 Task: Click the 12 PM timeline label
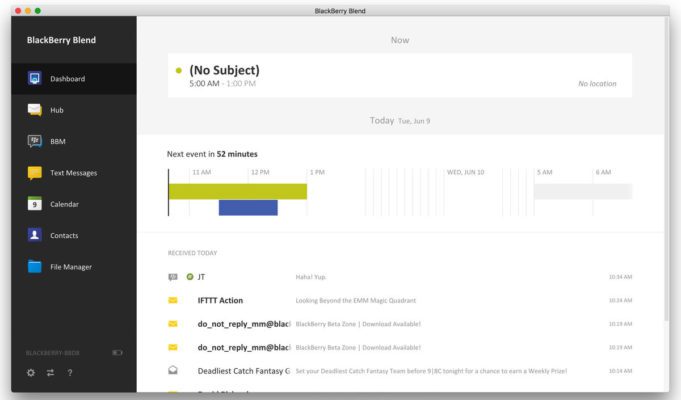pyautogui.click(x=260, y=172)
